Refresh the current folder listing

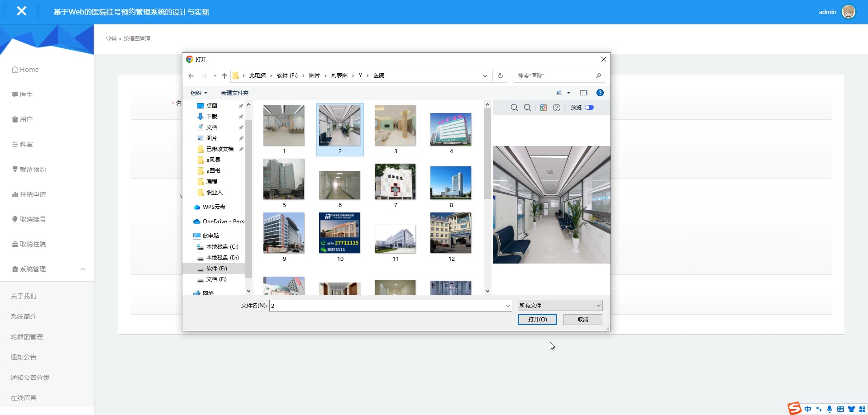pos(501,76)
